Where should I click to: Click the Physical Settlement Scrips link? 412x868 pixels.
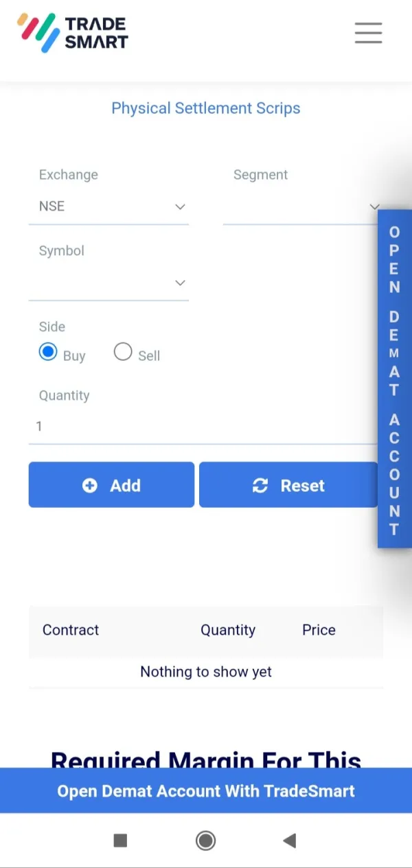click(206, 108)
